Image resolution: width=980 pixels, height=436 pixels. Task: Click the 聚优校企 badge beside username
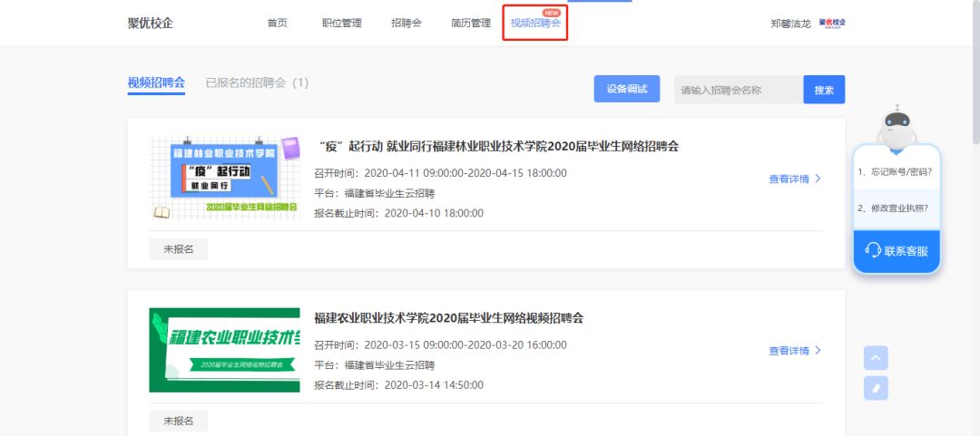point(831,23)
